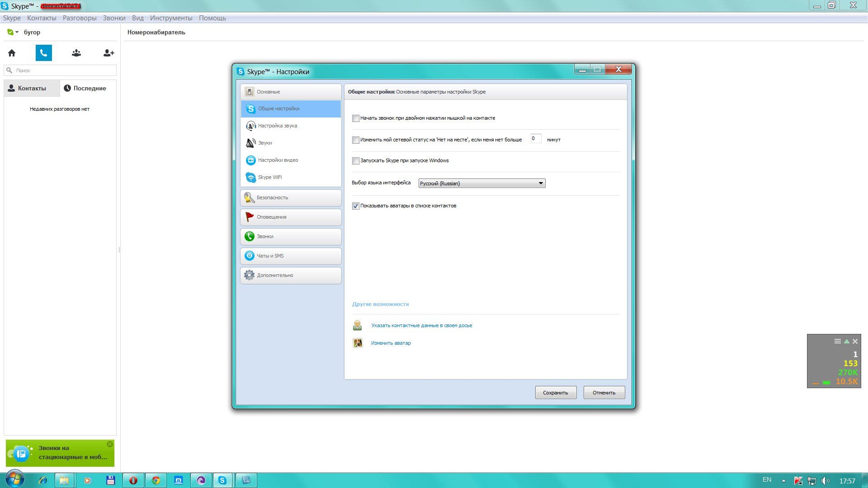The height and width of the screenshot is (488, 868).
Task: Click the Изменить аватар link
Action: 391,343
